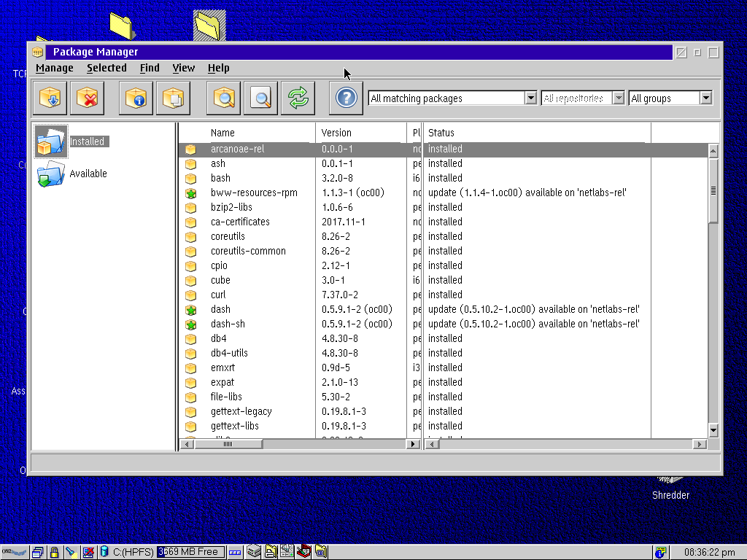
Task: Open the View menu
Action: point(183,68)
